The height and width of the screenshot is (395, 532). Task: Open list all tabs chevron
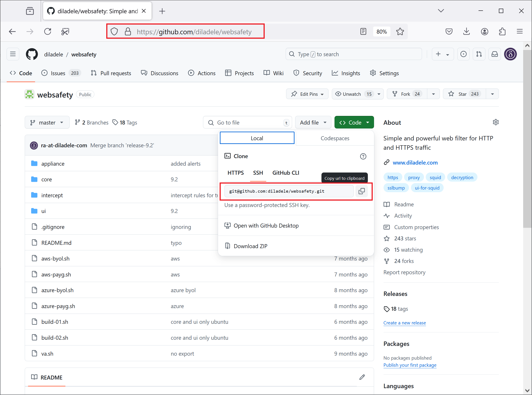(441, 11)
